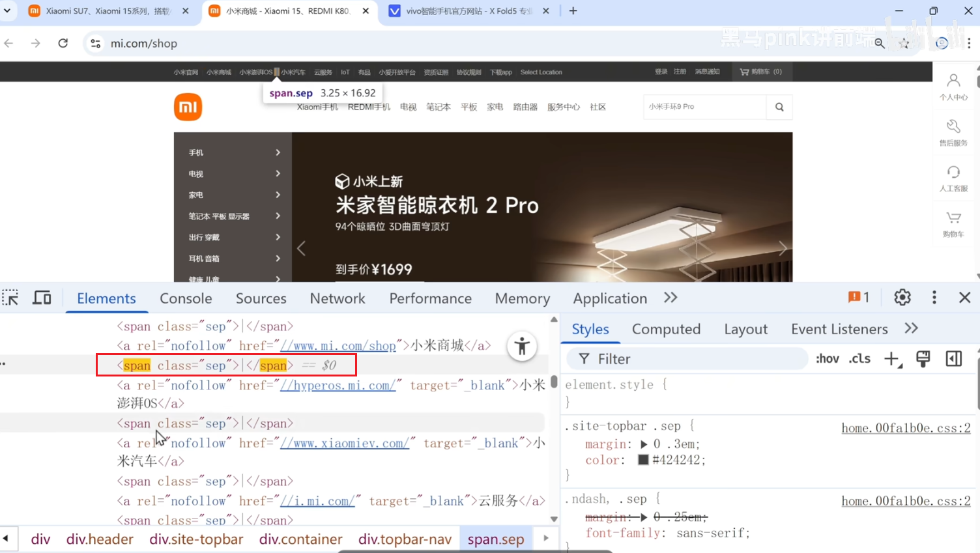Open the Event Listeners tab
Screen dimensions: 980x553
point(839,329)
